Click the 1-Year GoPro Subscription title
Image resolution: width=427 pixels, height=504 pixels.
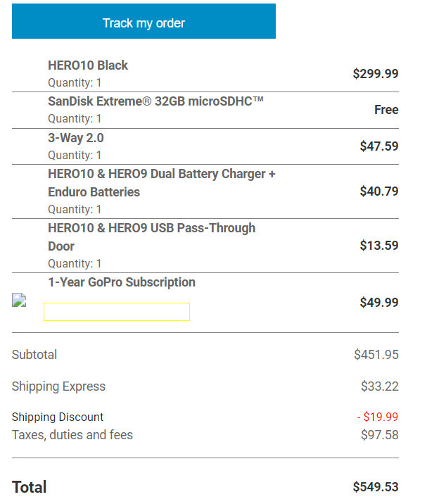pos(122,282)
